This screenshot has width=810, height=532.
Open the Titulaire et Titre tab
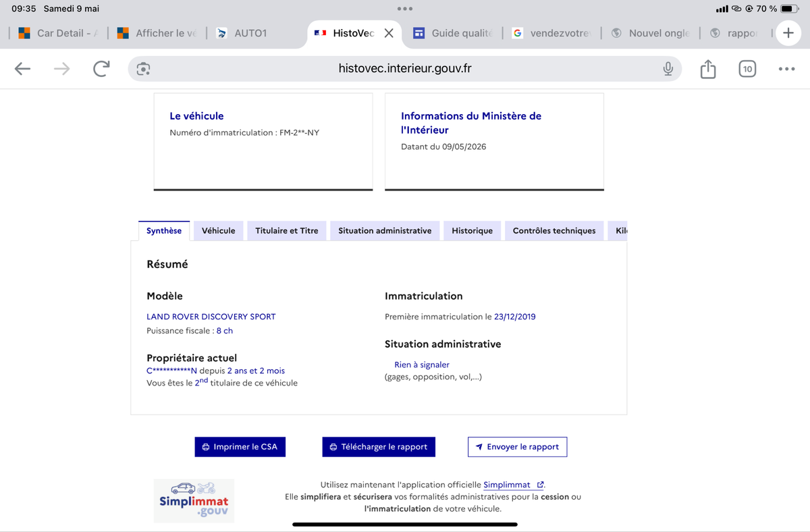coord(287,231)
